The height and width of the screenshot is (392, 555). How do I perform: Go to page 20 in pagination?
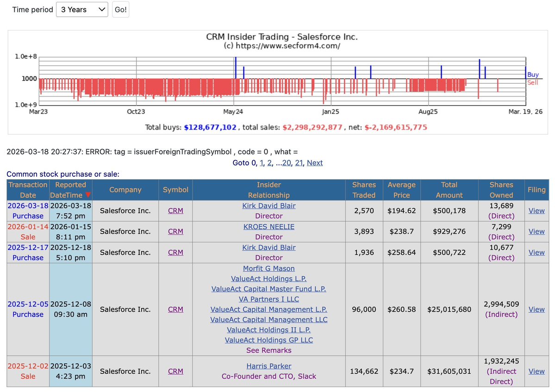287,163
